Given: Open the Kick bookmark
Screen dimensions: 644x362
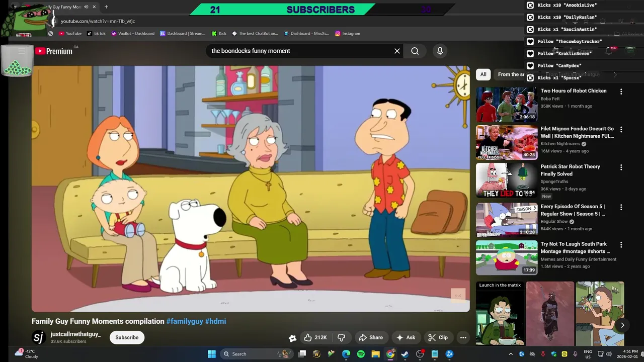Looking at the screenshot, I should coord(219,33).
